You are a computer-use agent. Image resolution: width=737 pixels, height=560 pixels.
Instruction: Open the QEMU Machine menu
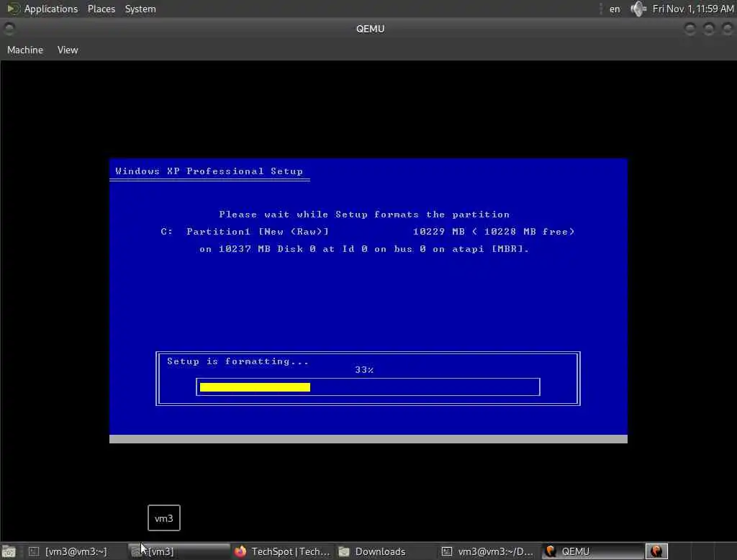coord(25,50)
